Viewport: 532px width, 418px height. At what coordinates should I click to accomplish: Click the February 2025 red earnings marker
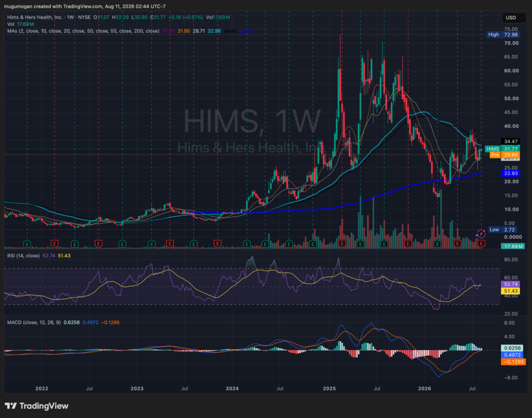[342, 243]
